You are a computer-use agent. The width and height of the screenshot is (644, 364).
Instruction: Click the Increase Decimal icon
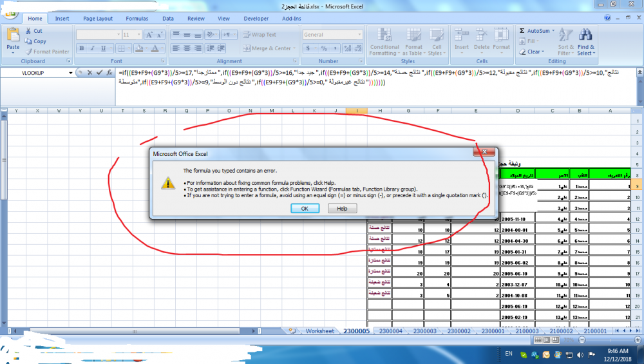click(x=348, y=48)
